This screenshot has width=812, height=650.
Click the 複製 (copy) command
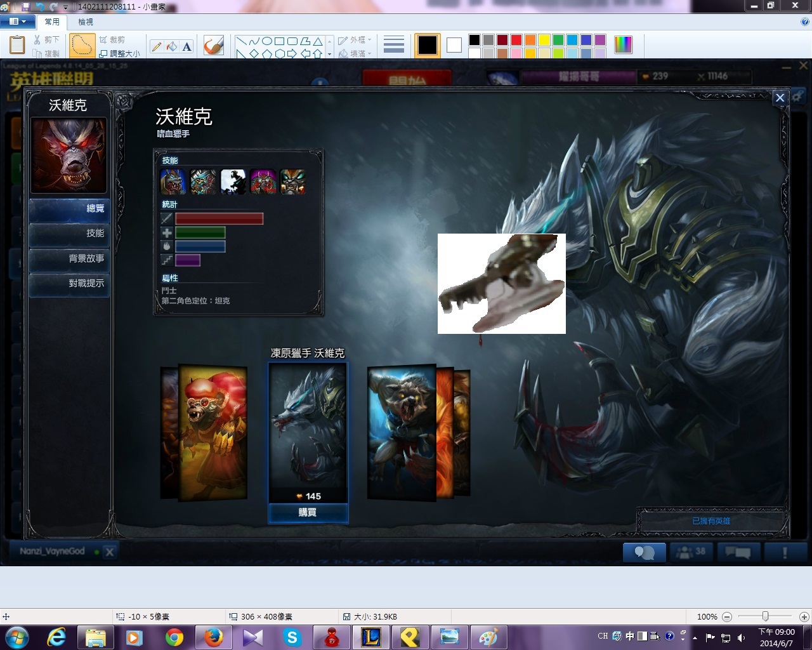pyautogui.click(x=46, y=53)
